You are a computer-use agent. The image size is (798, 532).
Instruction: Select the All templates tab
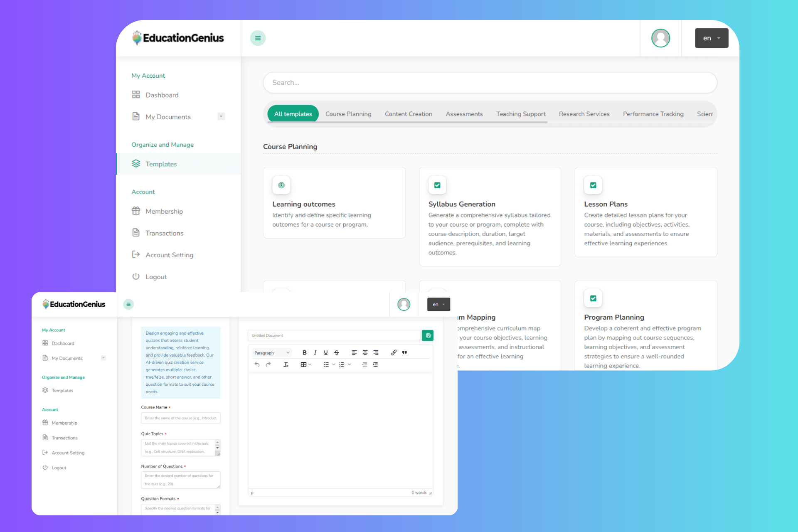coord(293,114)
